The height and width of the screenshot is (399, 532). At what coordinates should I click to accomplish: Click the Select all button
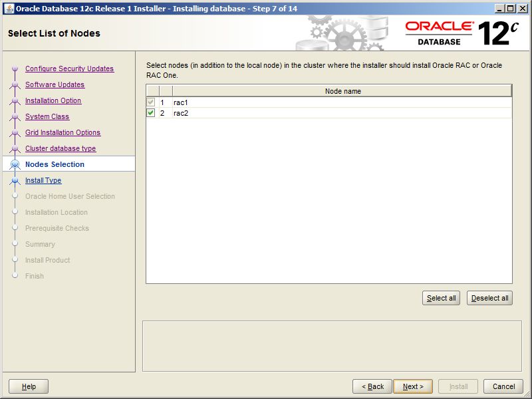coord(441,298)
